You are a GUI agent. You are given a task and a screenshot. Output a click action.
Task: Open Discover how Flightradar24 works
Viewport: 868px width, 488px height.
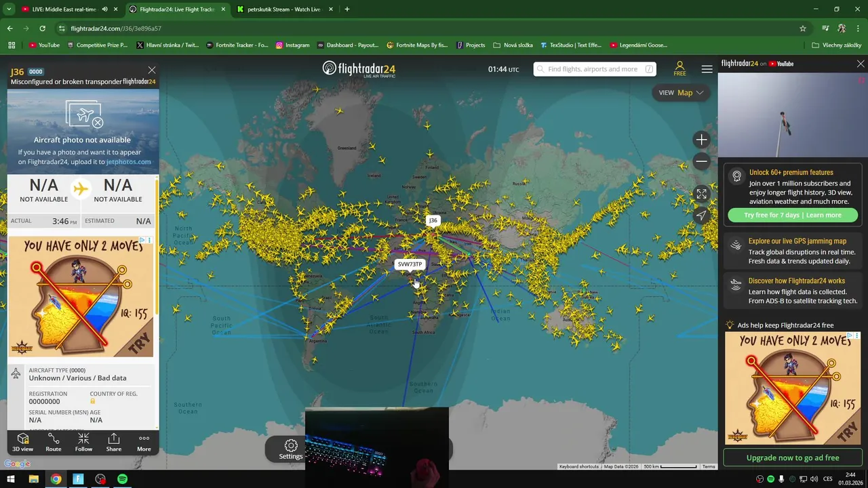pos(792,291)
